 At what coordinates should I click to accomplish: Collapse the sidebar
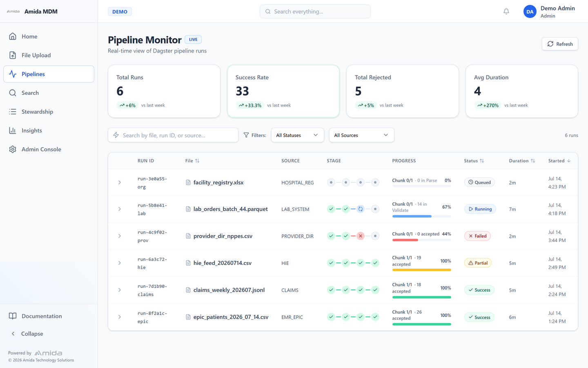point(49,334)
